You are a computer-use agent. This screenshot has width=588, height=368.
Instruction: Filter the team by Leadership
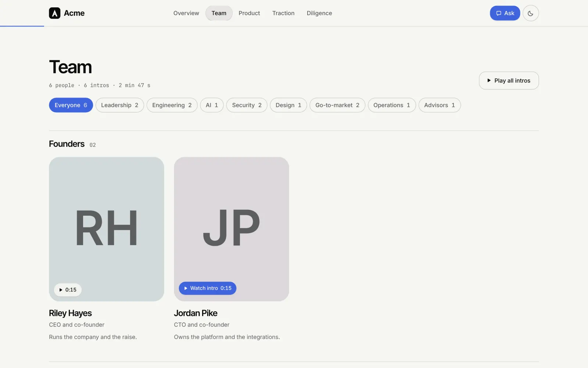[x=120, y=105]
